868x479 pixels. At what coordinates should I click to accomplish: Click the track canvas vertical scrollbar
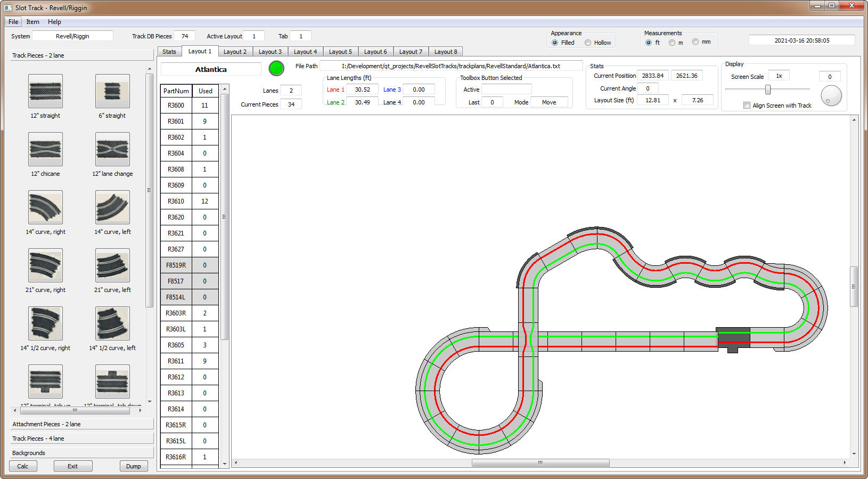[x=854, y=287]
